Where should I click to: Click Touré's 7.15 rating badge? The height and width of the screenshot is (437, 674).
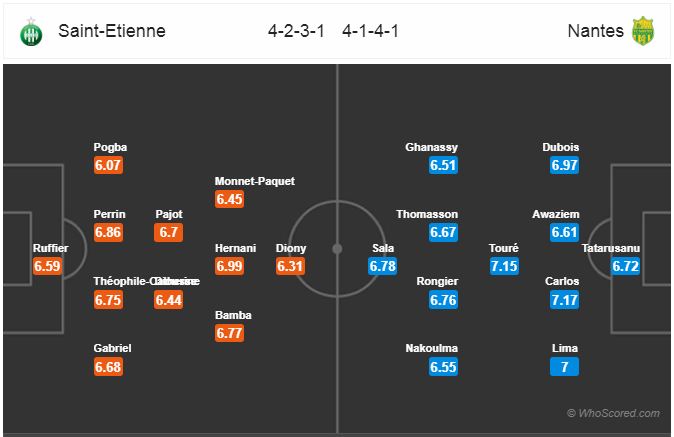[x=504, y=266]
